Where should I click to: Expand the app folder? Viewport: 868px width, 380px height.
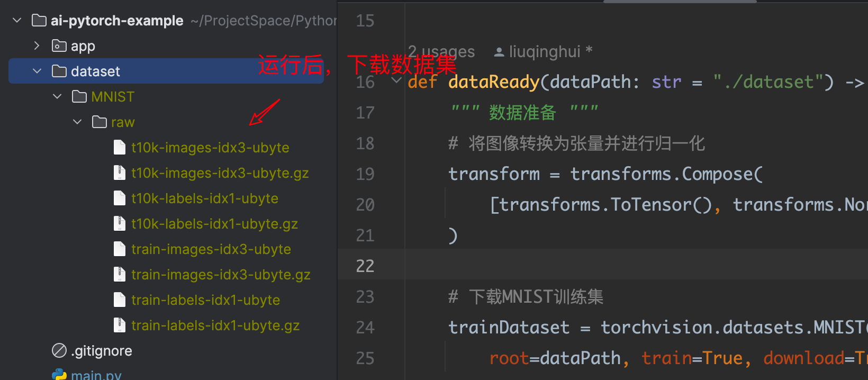[37, 46]
